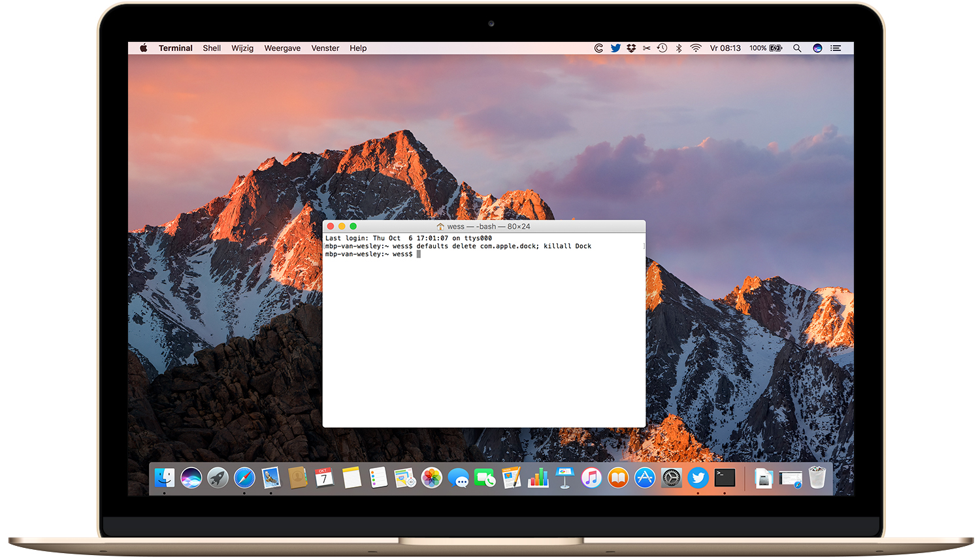Open the Trash in the Dock
980x559 pixels.
click(817, 479)
